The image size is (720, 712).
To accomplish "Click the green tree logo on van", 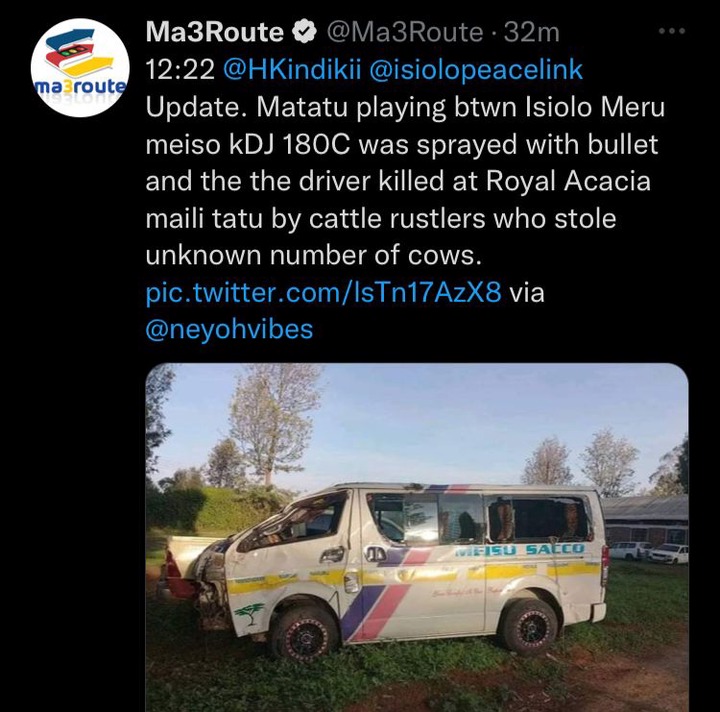I will [249, 613].
